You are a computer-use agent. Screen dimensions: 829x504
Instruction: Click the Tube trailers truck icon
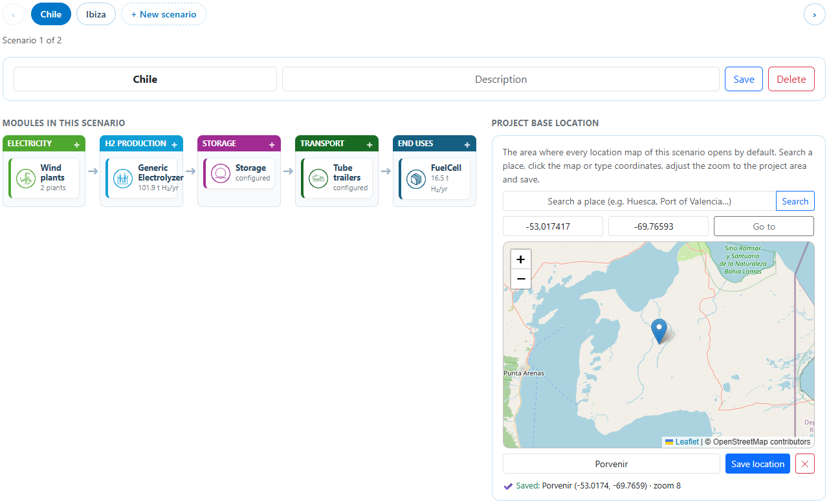318,178
